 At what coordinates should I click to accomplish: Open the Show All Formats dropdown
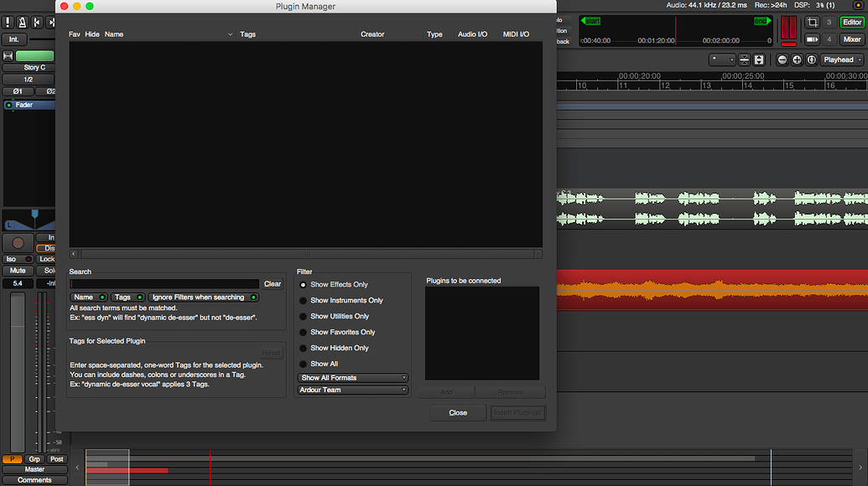click(x=353, y=378)
